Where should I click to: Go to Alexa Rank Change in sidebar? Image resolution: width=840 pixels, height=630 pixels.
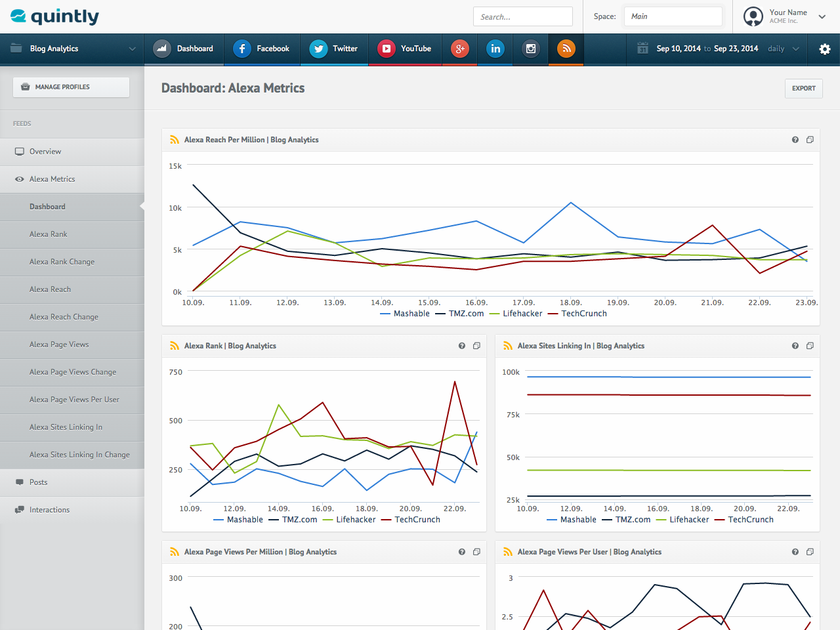72,262
